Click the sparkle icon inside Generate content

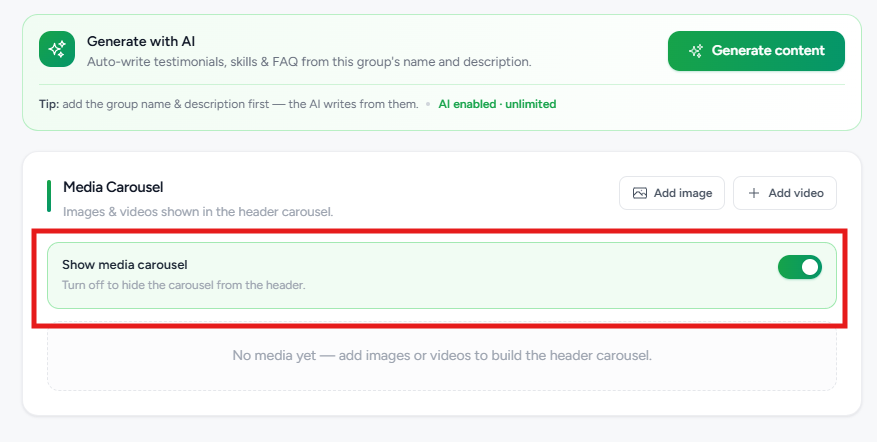[696, 51]
